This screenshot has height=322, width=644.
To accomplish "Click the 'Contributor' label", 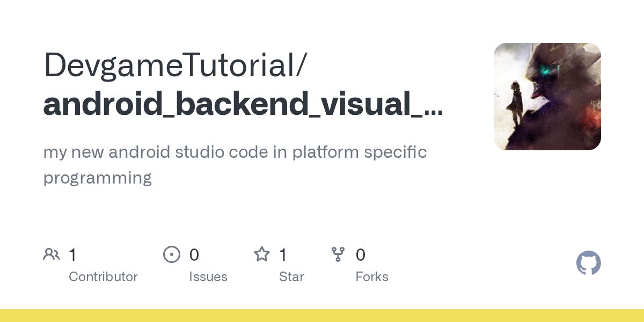I will 103,277.
